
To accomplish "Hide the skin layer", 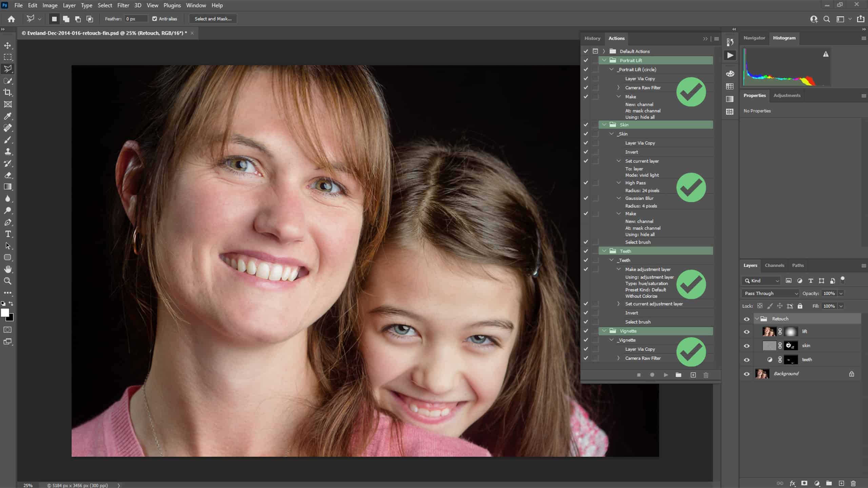I will [x=747, y=346].
